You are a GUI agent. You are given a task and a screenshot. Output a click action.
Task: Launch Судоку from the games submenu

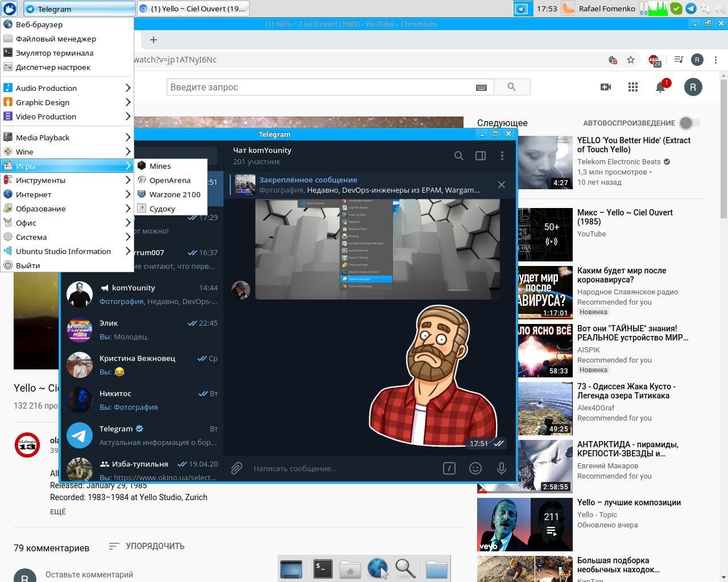point(171,209)
